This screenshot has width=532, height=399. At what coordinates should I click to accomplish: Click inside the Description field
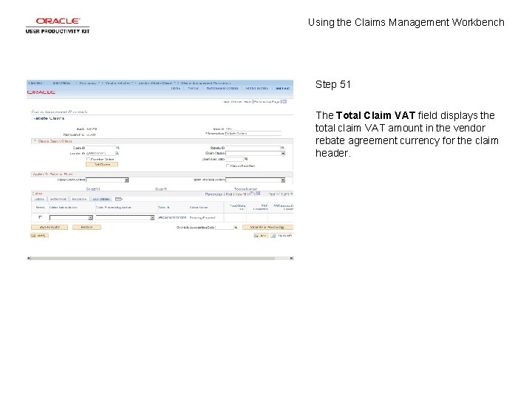253,133
